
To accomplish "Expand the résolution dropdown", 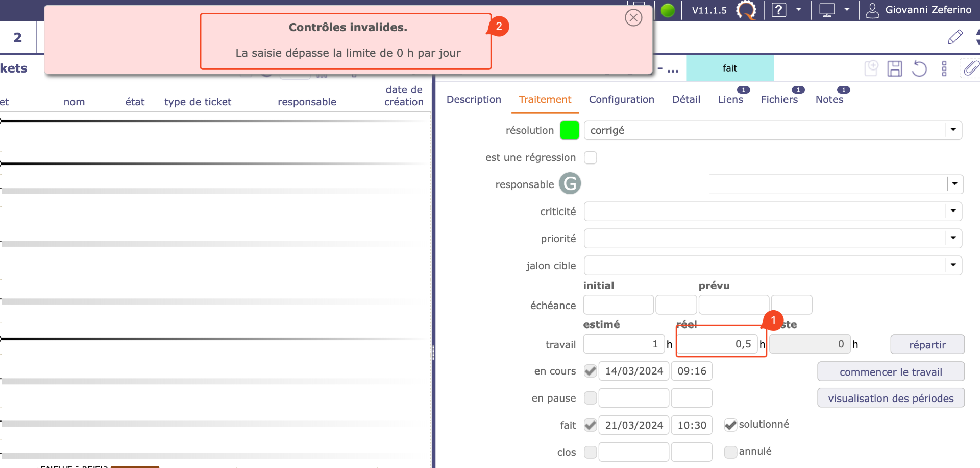I will [953, 130].
